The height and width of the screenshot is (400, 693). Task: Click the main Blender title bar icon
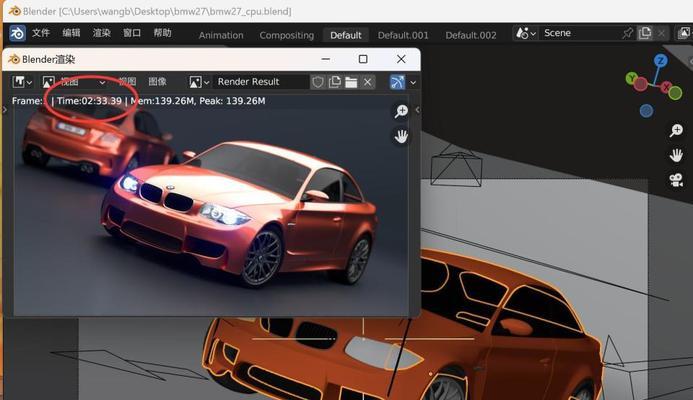15,11
